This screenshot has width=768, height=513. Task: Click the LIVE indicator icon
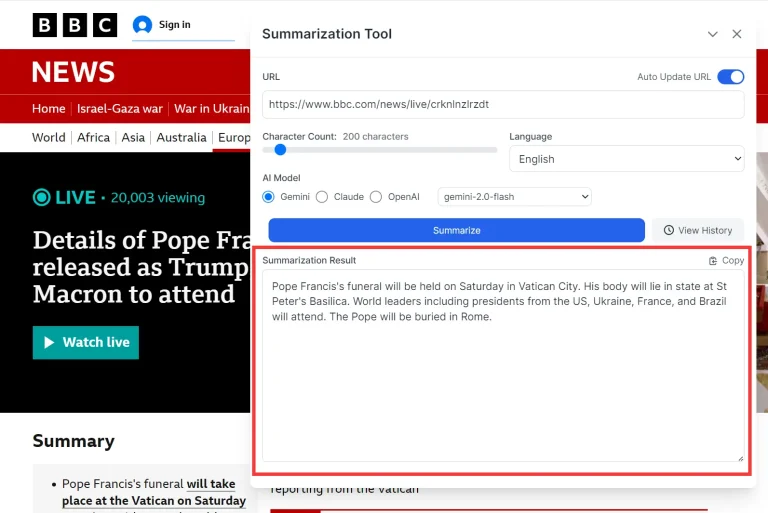tap(42, 197)
